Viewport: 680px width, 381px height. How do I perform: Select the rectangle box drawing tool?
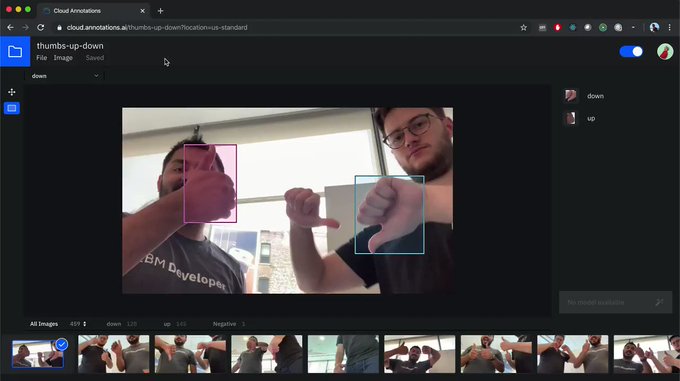coord(12,108)
